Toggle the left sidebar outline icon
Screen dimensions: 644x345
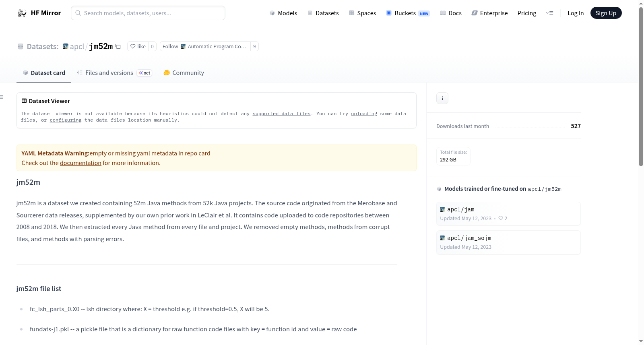tap(2, 97)
